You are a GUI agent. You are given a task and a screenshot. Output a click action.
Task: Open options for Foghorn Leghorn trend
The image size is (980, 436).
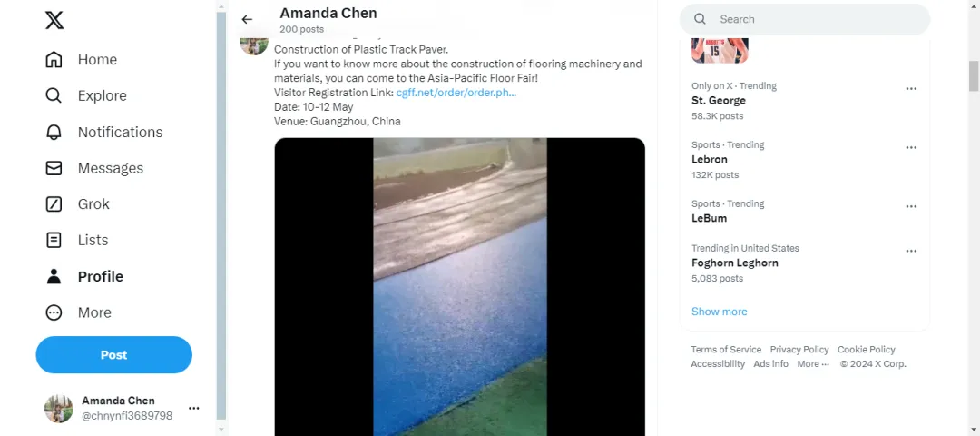[911, 251]
